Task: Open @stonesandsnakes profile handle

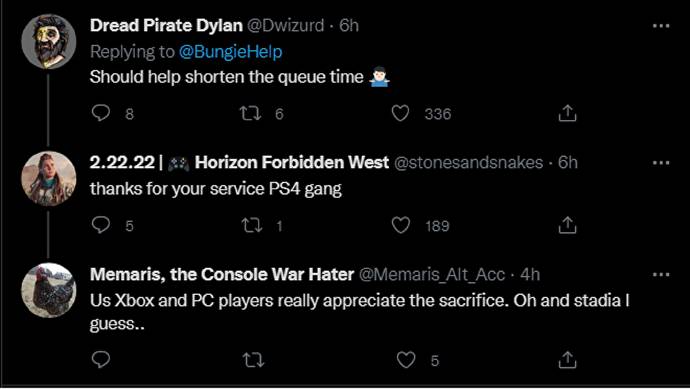Action: click(x=468, y=163)
